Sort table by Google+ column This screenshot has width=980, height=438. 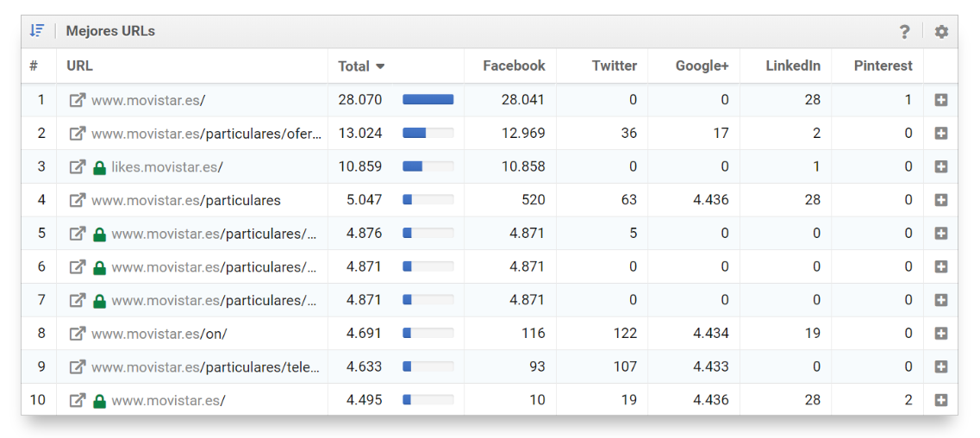pyautogui.click(x=702, y=66)
